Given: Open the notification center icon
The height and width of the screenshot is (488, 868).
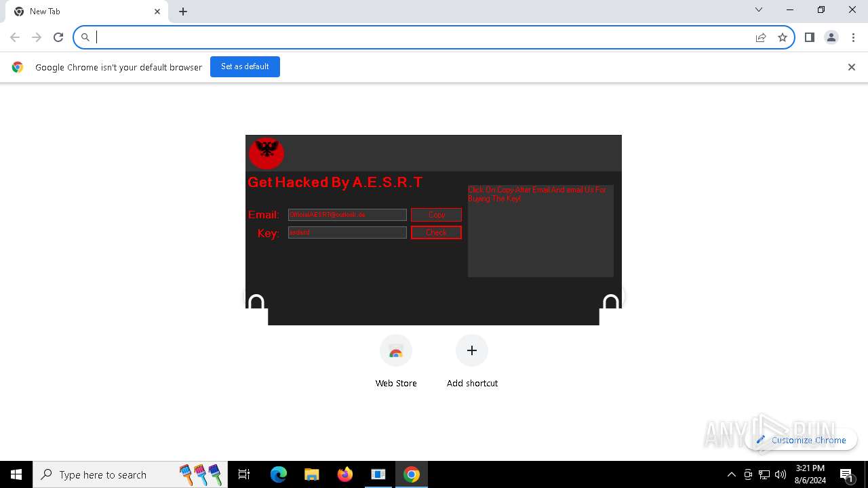Looking at the screenshot, I should coord(847,474).
